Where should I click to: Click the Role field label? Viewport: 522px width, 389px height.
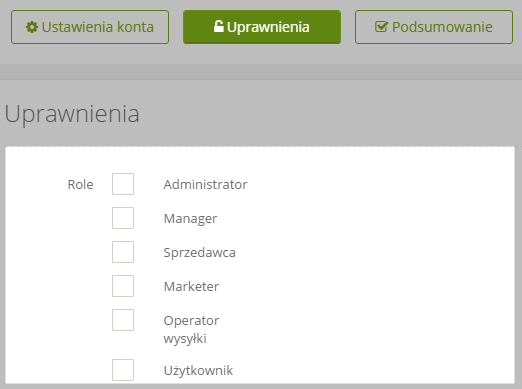pyautogui.click(x=80, y=184)
